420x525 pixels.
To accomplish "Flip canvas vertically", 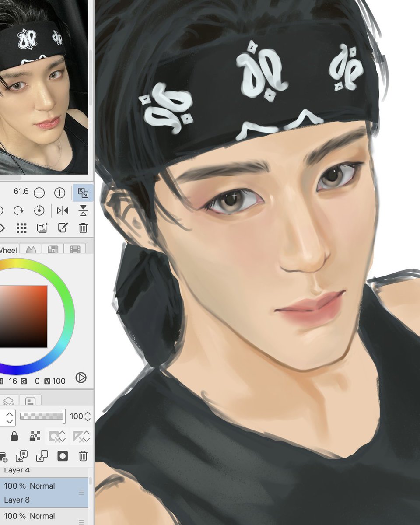I will coord(83,211).
